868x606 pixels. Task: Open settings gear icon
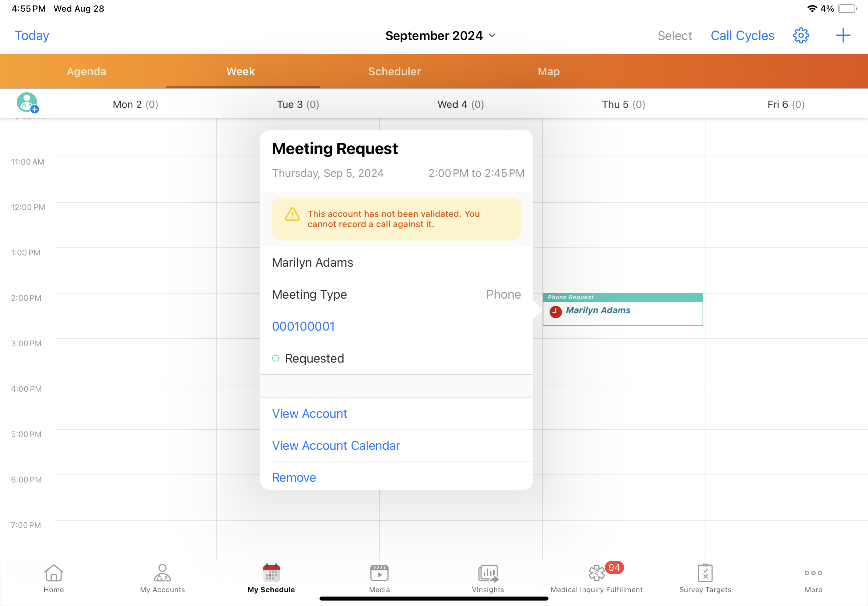pyautogui.click(x=800, y=36)
